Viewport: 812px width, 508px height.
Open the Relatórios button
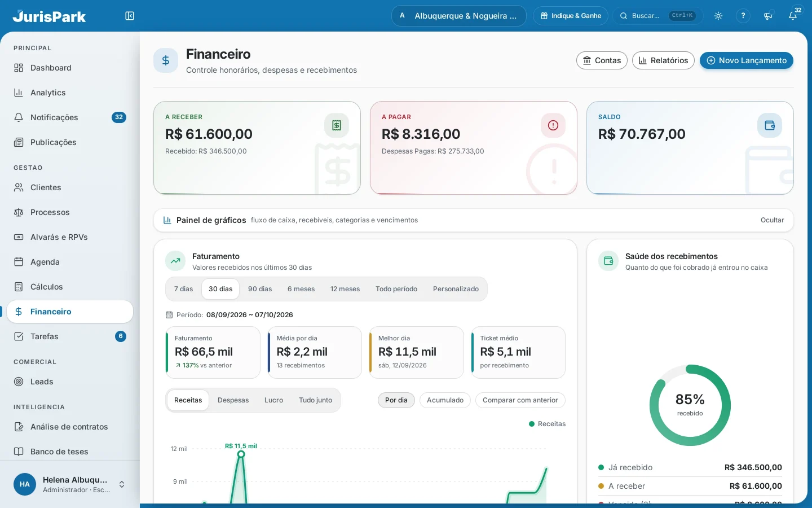(663, 60)
